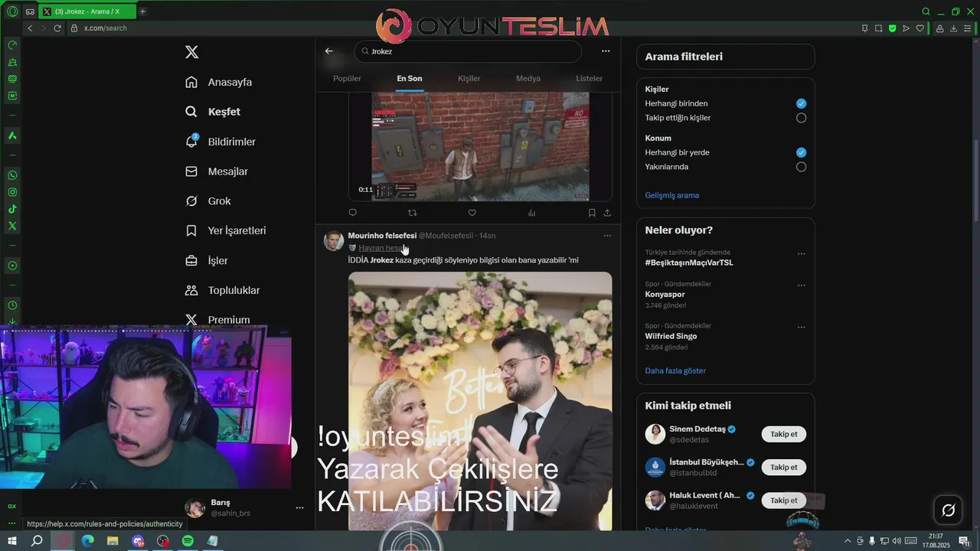Follow Haluk Levent with Takip et

[784, 500]
